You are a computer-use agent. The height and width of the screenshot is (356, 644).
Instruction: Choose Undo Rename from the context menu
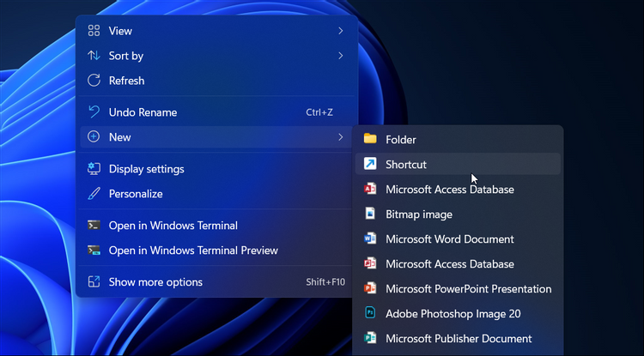point(143,112)
